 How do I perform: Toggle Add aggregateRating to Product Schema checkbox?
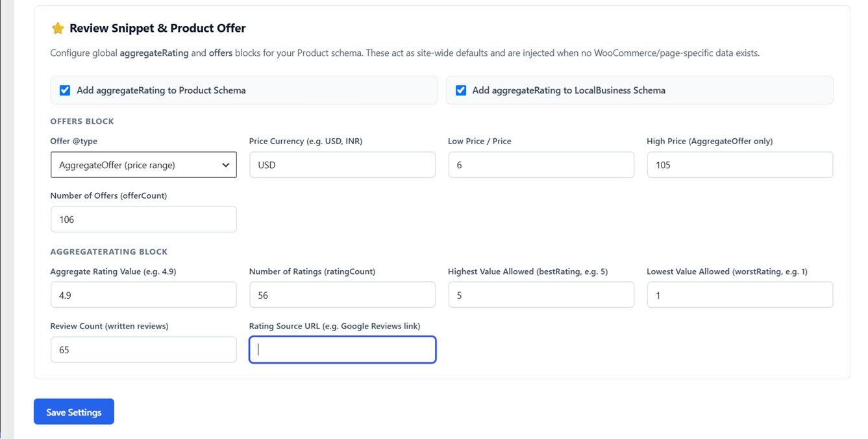tap(65, 90)
